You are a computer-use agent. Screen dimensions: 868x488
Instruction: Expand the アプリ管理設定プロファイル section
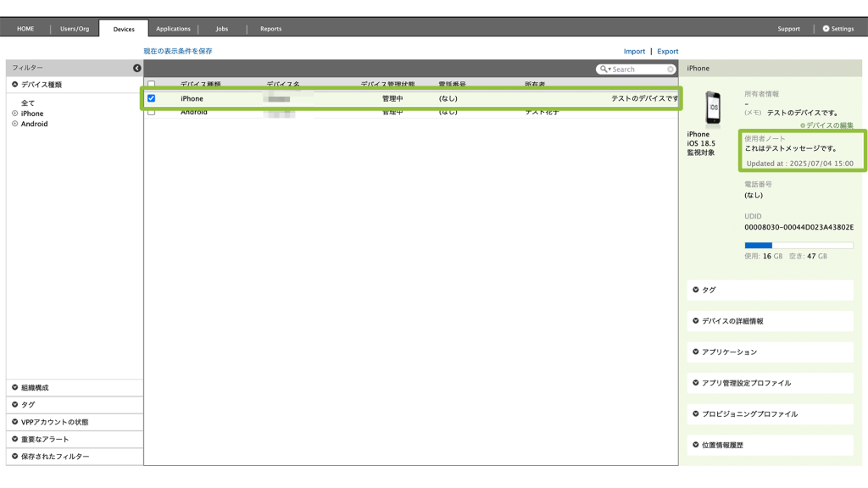[x=770, y=383]
